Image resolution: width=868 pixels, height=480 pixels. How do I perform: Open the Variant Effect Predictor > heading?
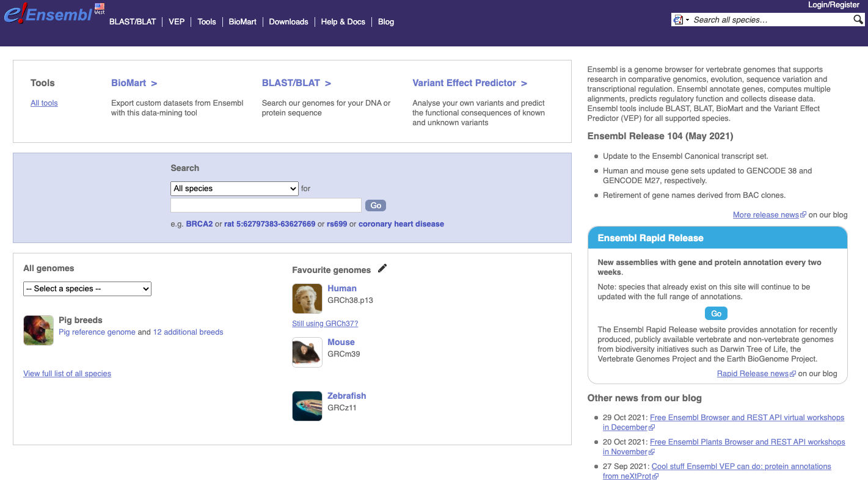(470, 83)
